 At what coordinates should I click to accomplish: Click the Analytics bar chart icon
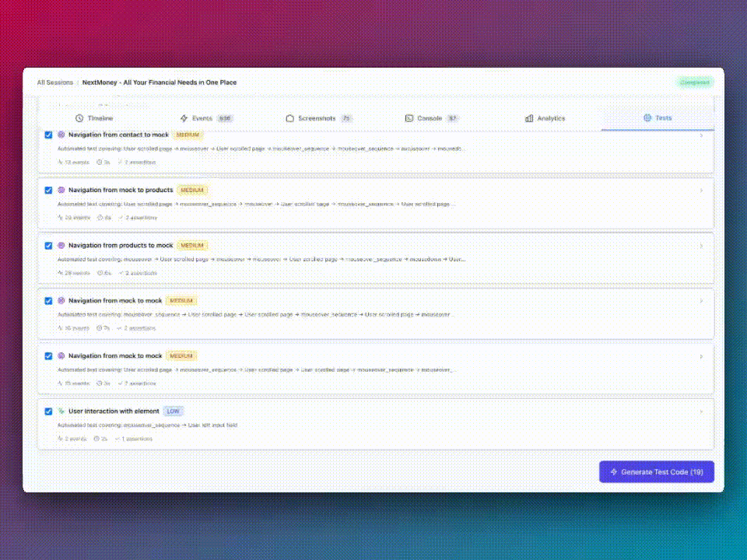529,118
